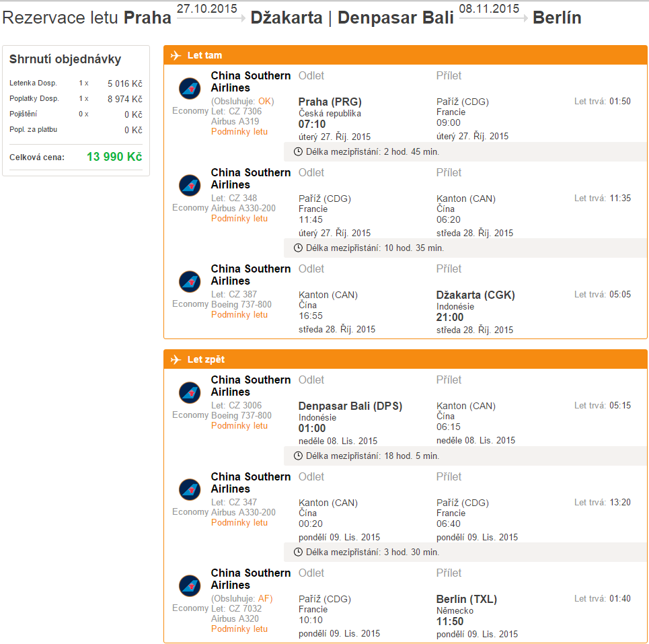Viewport: 649px width, 644px height.
Task: Click ticket price 5 016 Kč
Action: point(125,83)
